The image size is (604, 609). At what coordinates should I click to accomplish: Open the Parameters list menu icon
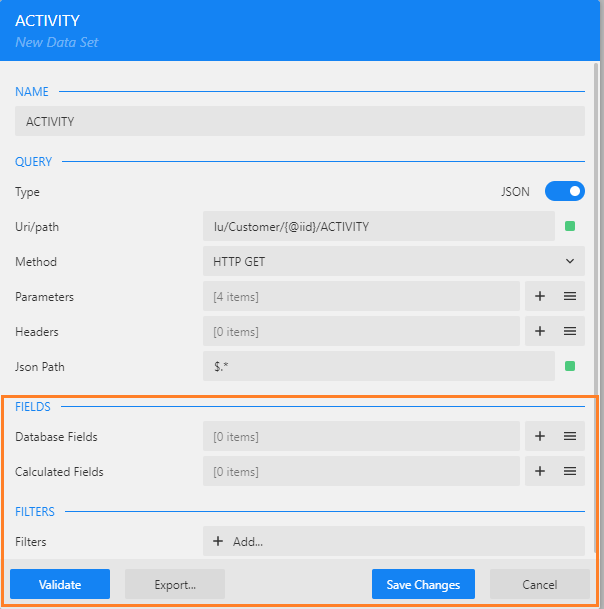click(570, 296)
